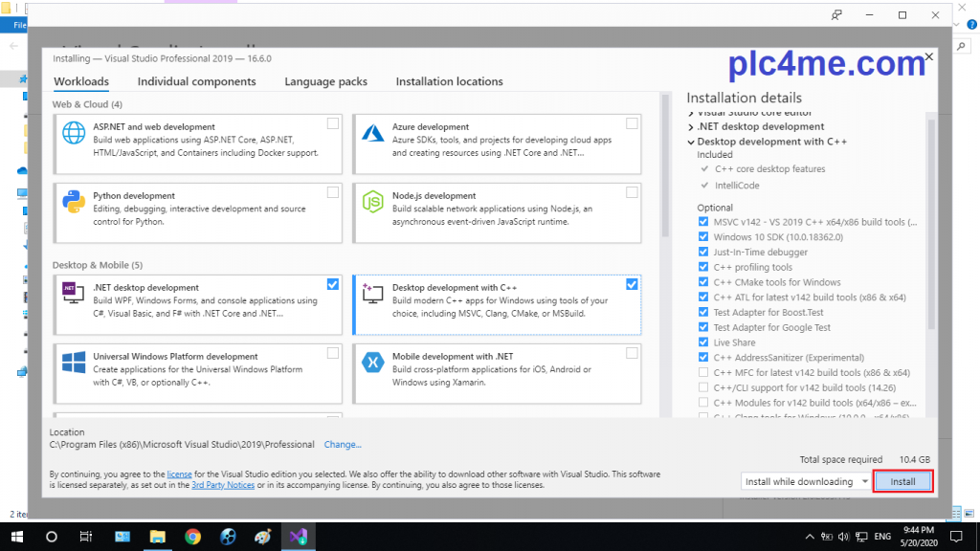Open the Install while downloading dropdown
This screenshot has height=551, width=980.
pyautogui.click(x=805, y=481)
